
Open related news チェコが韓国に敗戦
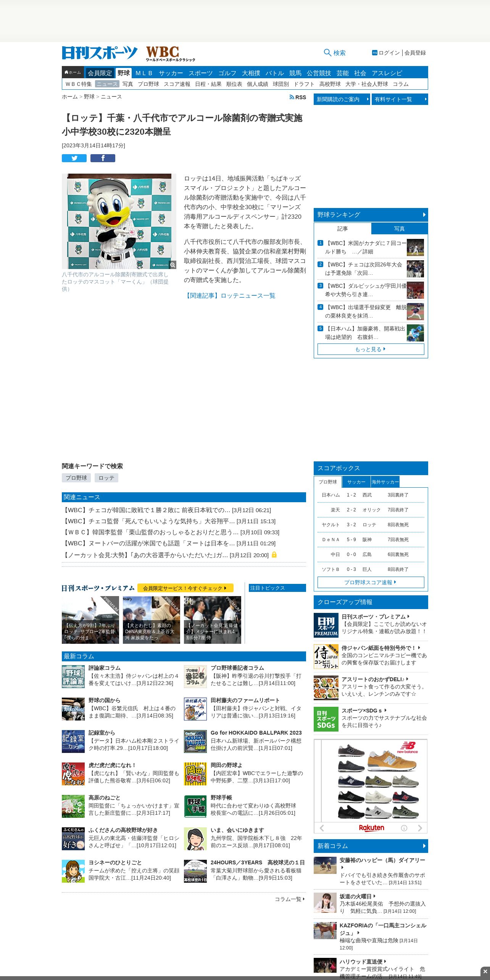pyautogui.click(x=166, y=510)
